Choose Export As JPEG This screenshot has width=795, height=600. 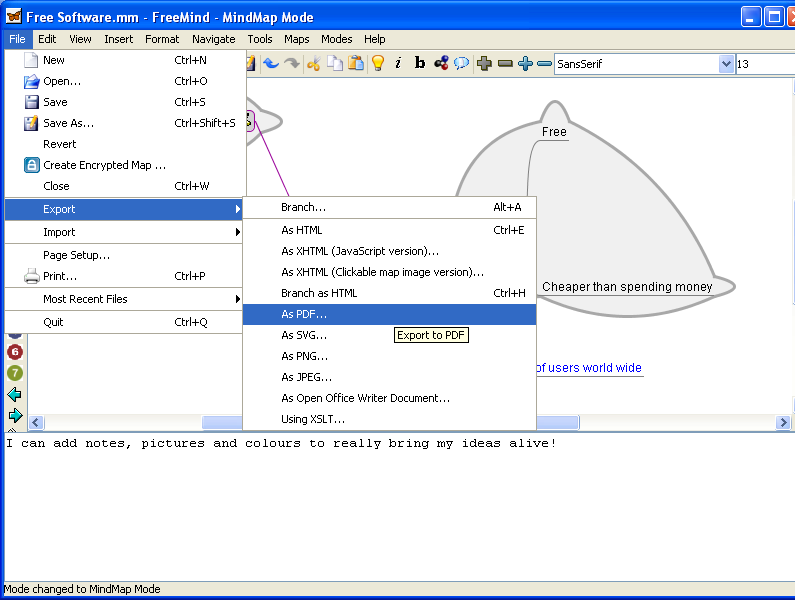tap(389, 377)
